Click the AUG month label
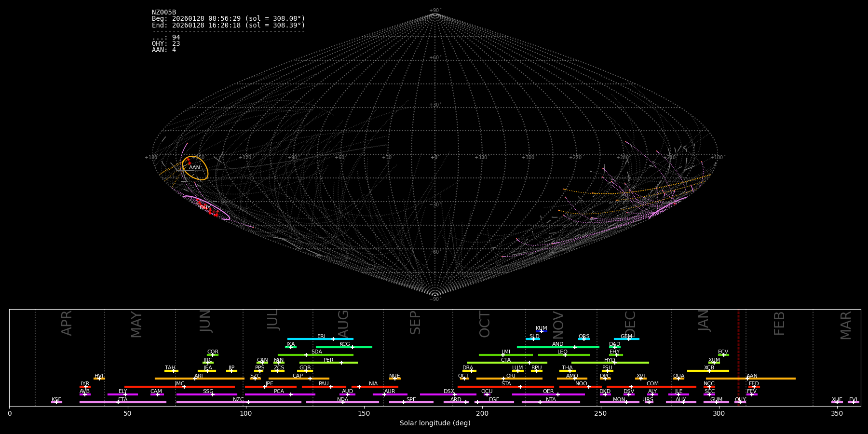Image resolution: width=868 pixels, height=434 pixels. pos(343,324)
